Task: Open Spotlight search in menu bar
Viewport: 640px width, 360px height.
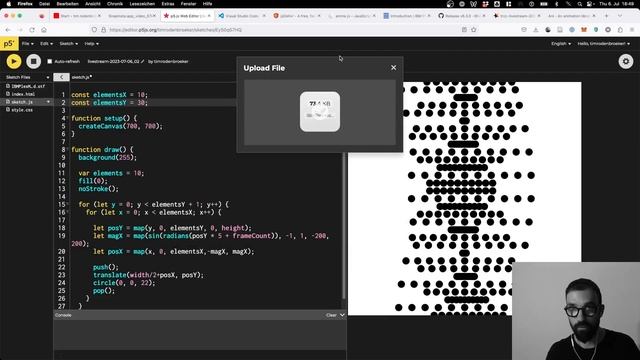Action: (x=580, y=4)
